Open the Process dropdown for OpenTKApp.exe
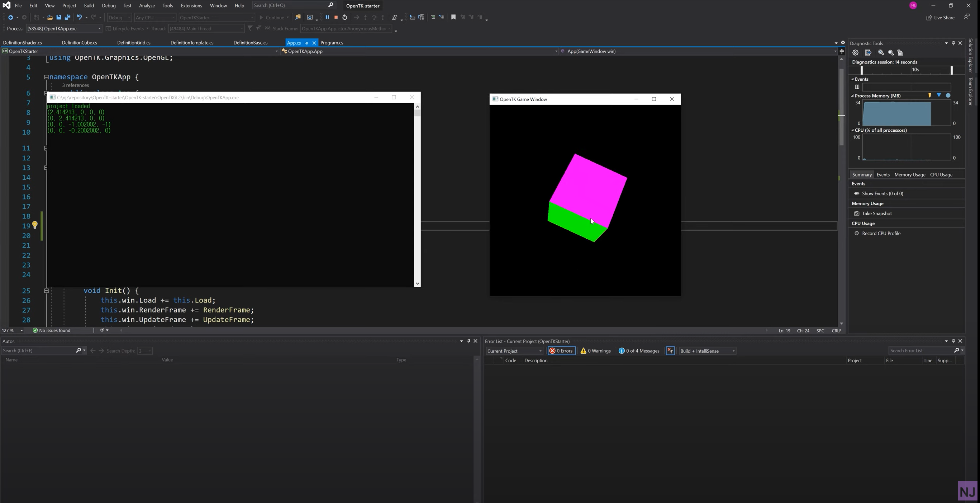 [99, 29]
